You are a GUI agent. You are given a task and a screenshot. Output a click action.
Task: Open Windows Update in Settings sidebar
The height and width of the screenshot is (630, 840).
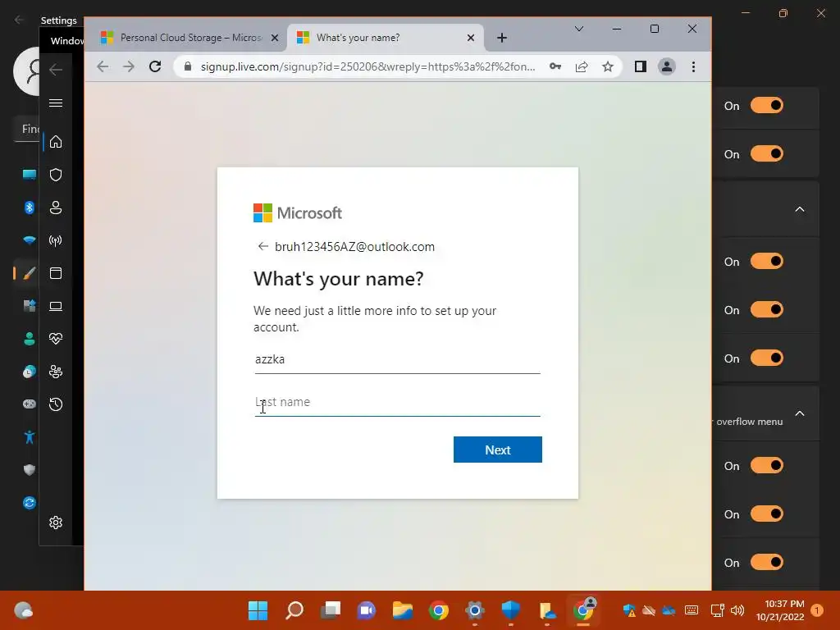29,503
